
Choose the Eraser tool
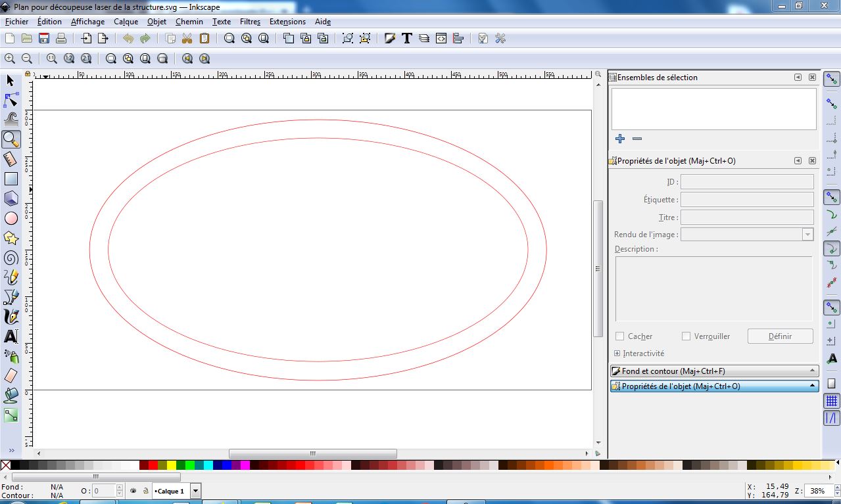[x=11, y=376]
